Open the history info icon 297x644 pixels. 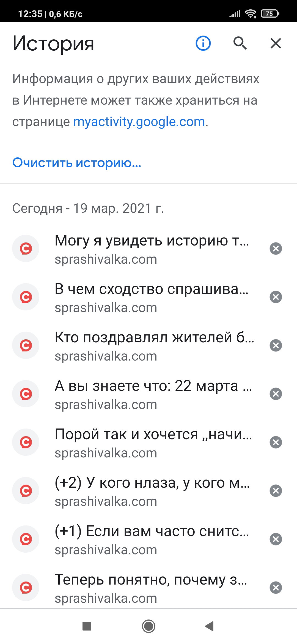[x=203, y=43]
